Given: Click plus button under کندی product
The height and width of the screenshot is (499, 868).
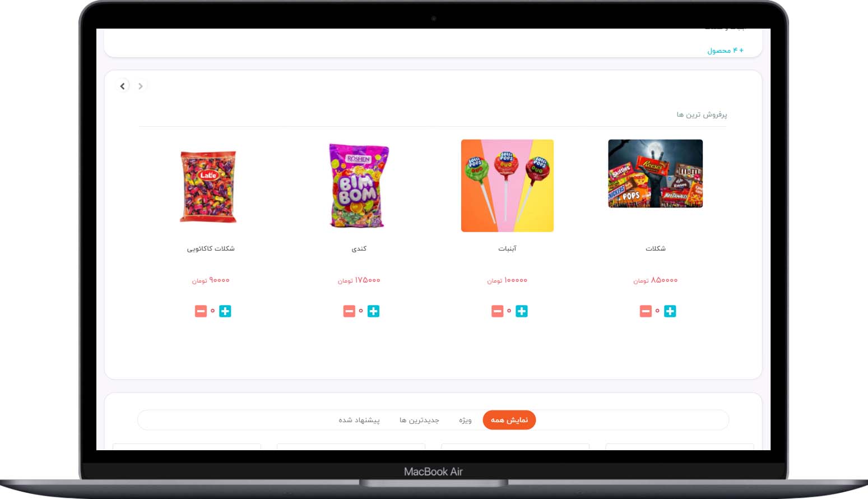Looking at the screenshot, I should point(373,311).
